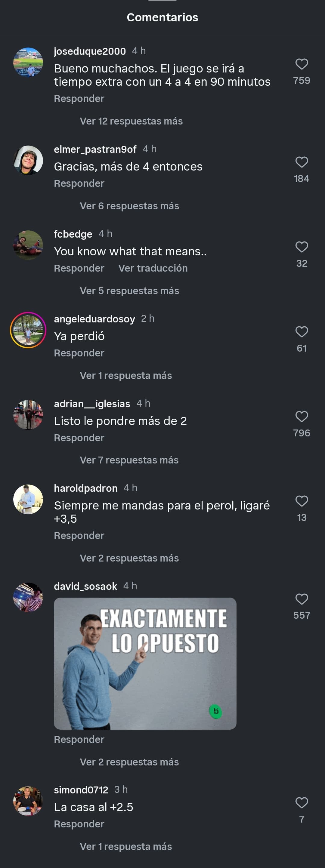This screenshot has width=325, height=868.
Task: Show 'Ver 7 respuestas más' replies
Action: pyautogui.click(x=129, y=460)
